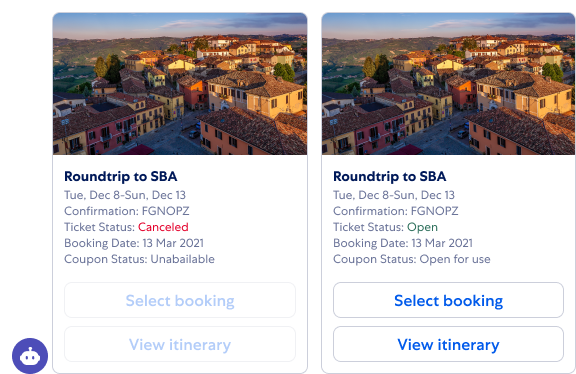The image size is (576, 374).
Task: Select booking on the Open ticket card
Action: (448, 300)
